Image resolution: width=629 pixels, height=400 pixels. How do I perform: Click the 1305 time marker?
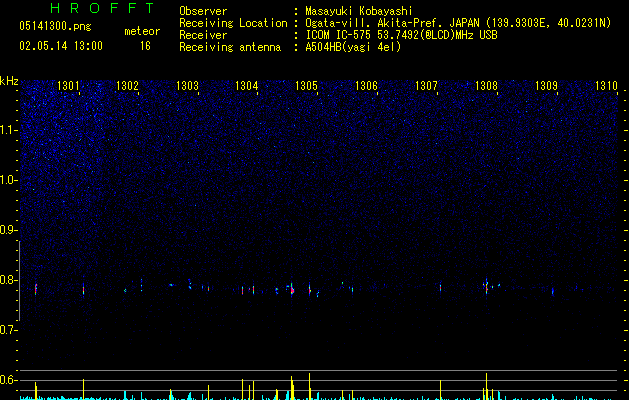pyautogui.click(x=306, y=86)
